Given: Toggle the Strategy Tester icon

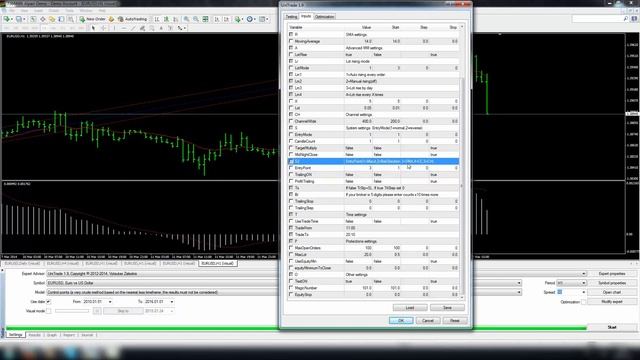Looking at the screenshot, I should pyautogui.click(x=71, y=19).
